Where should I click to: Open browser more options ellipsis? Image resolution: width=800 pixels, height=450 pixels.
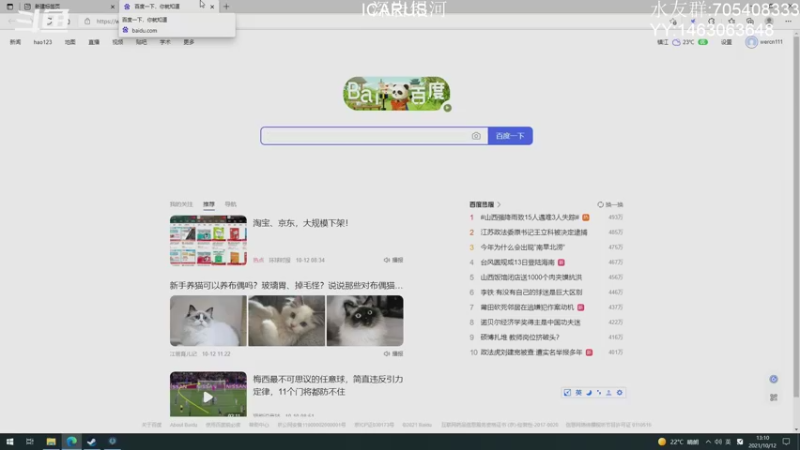(788, 21)
